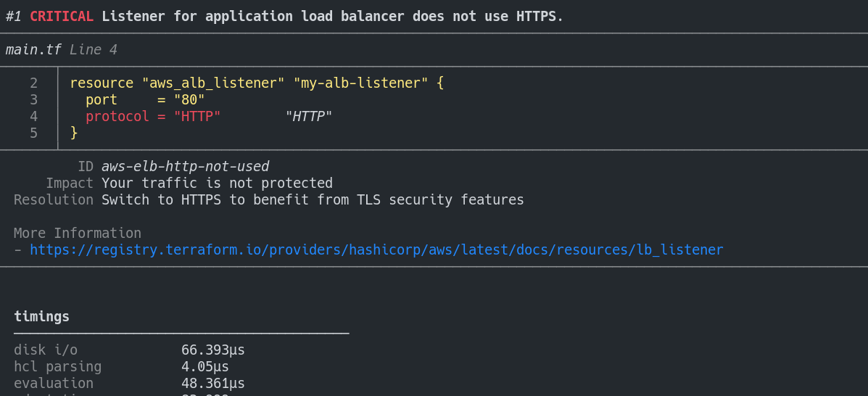The width and height of the screenshot is (868, 396).
Task: Click line number 5 in the gutter
Action: click(x=33, y=133)
